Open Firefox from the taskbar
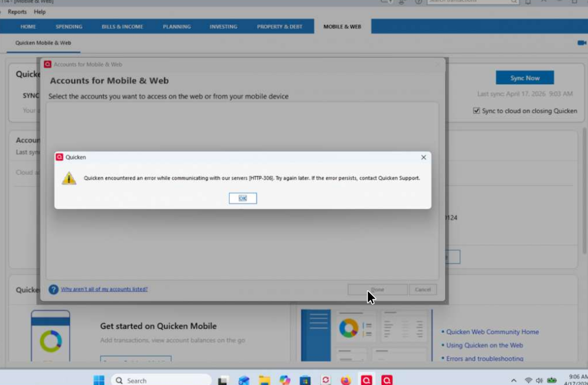This screenshot has height=385, width=588. point(346,380)
